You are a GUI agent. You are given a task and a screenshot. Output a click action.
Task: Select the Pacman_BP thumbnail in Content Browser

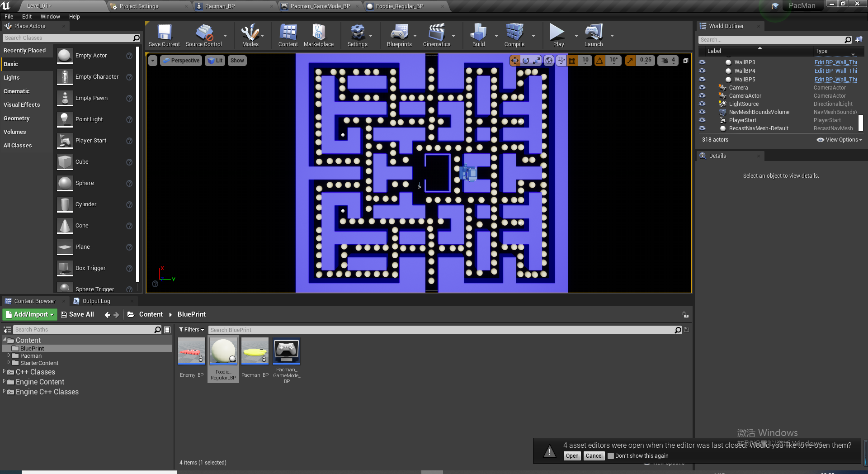[x=255, y=351]
